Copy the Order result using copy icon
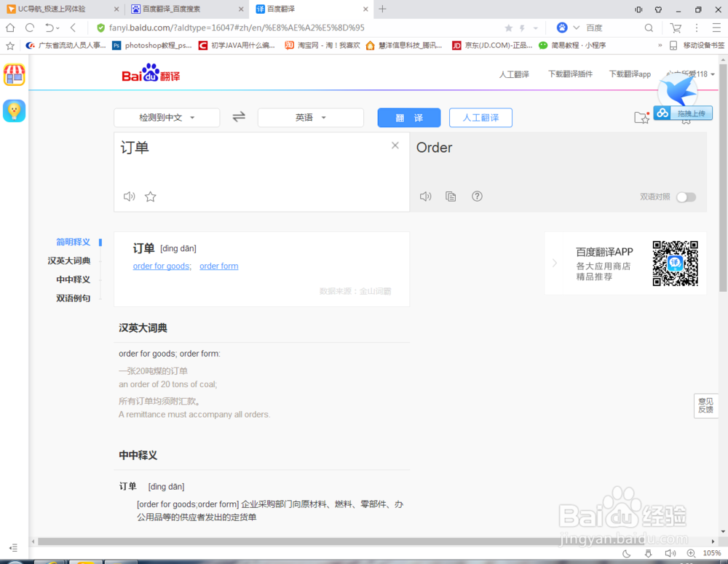 coord(451,196)
